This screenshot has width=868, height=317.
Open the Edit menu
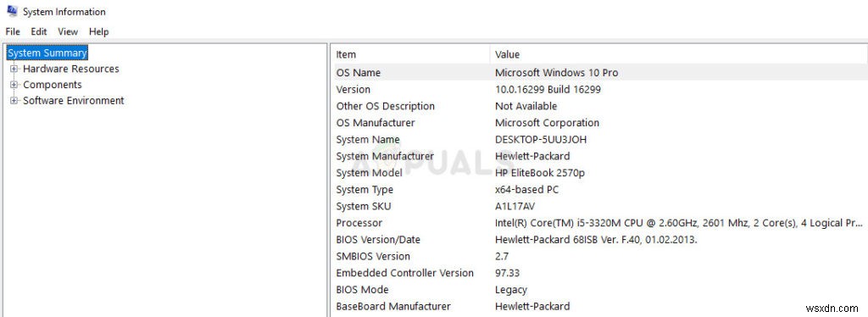tap(39, 31)
